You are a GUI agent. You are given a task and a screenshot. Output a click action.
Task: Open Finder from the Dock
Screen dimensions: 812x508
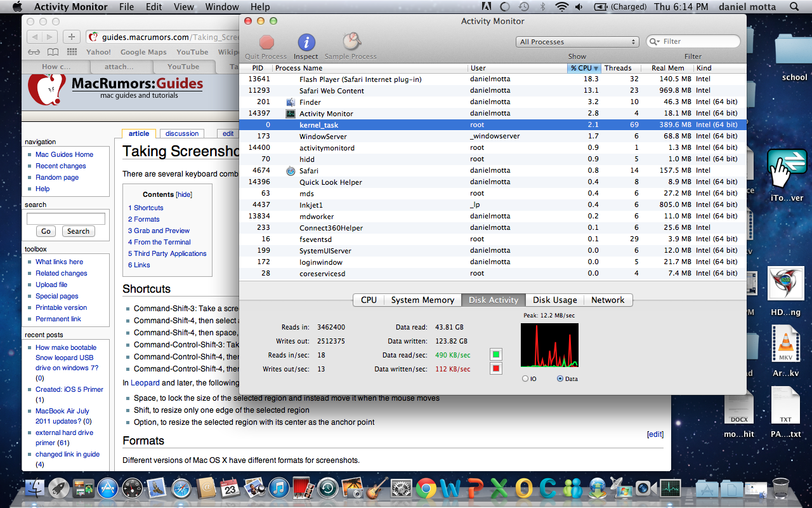[x=36, y=488]
